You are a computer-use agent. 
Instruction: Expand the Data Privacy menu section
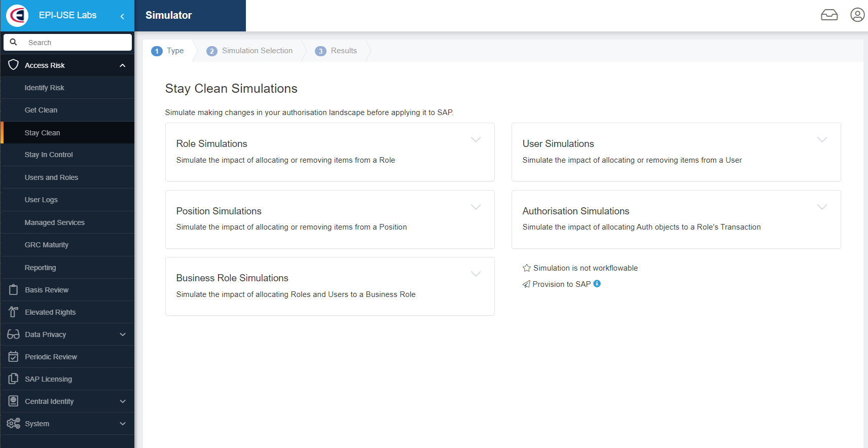pos(122,334)
